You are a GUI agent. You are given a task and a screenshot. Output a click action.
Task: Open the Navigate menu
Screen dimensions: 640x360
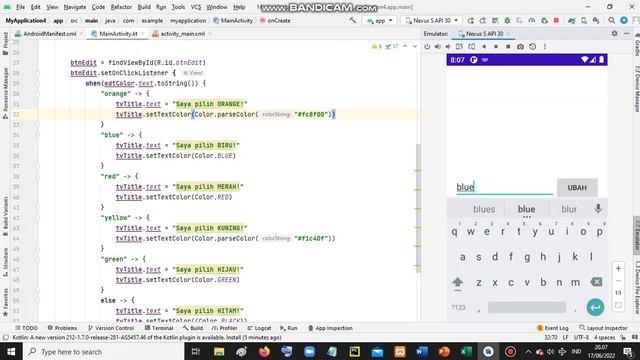(75, 7)
